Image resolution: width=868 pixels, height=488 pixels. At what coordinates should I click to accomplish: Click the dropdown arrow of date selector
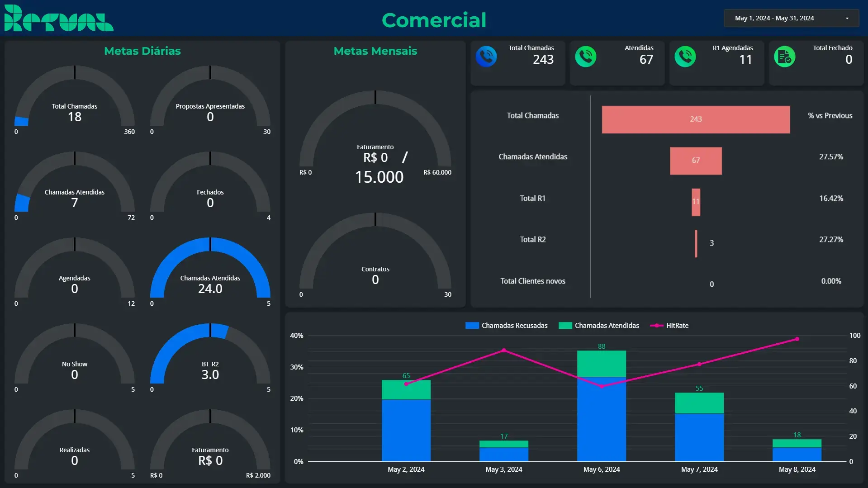point(847,19)
